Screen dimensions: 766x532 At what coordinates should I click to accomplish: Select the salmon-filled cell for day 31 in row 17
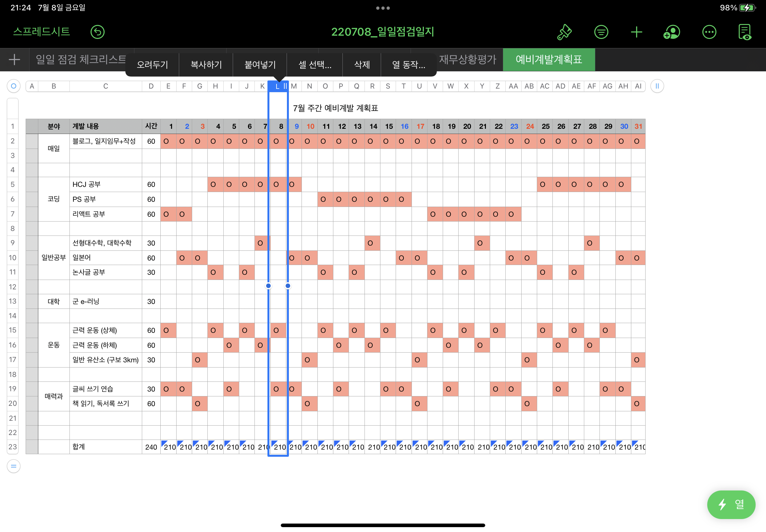(637, 360)
